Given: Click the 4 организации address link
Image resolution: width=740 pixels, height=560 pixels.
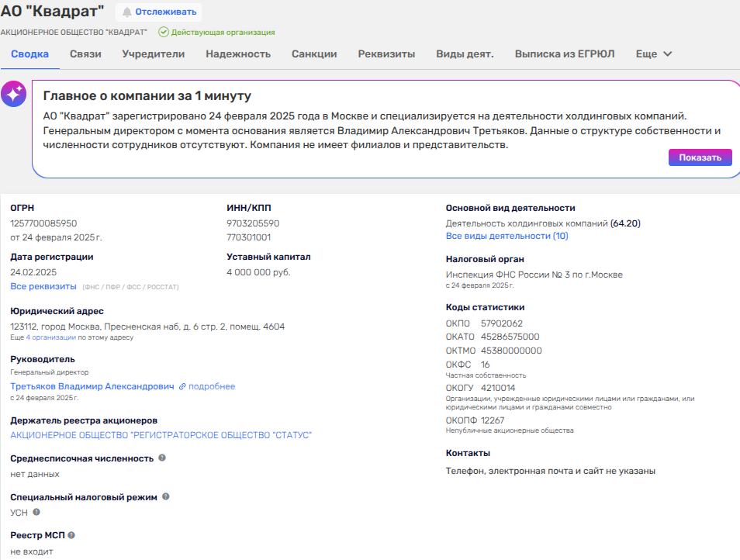Looking at the screenshot, I should (51, 337).
